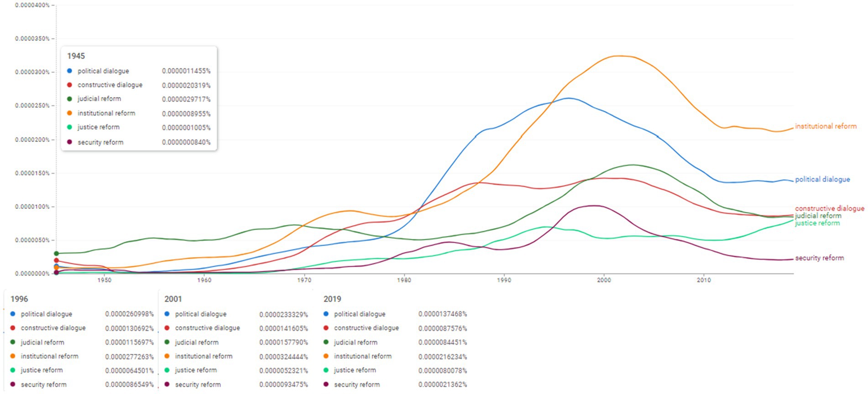Click the 0.0000150% y-axis label
Image resolution: width=868 pixels, height=394 pixels.
pos(32,173)
